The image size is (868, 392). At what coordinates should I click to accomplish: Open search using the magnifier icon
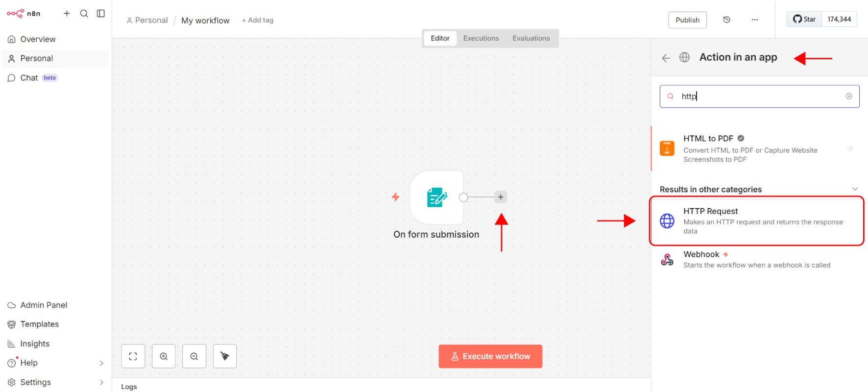(84, 13)
